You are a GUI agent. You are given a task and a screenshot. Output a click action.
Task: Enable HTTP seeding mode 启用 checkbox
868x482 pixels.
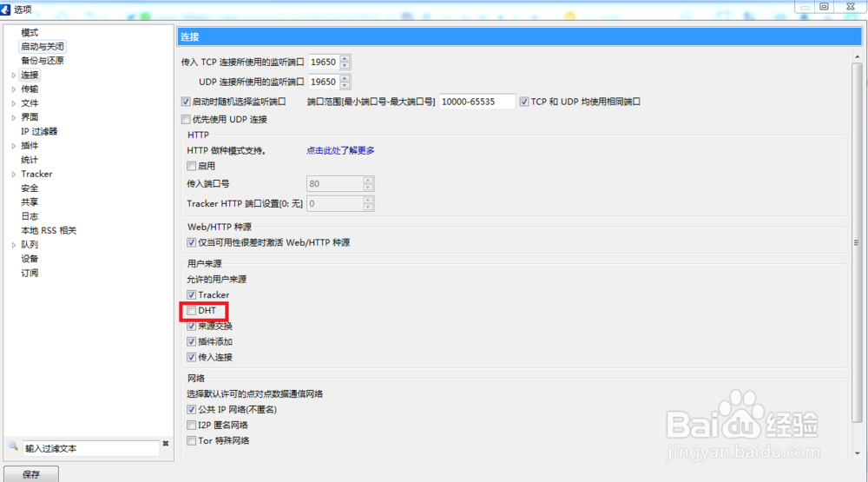click(192, 166)
